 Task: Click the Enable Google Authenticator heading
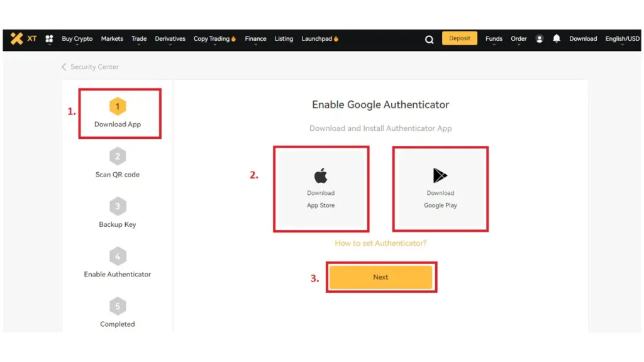tap(380, 105)
